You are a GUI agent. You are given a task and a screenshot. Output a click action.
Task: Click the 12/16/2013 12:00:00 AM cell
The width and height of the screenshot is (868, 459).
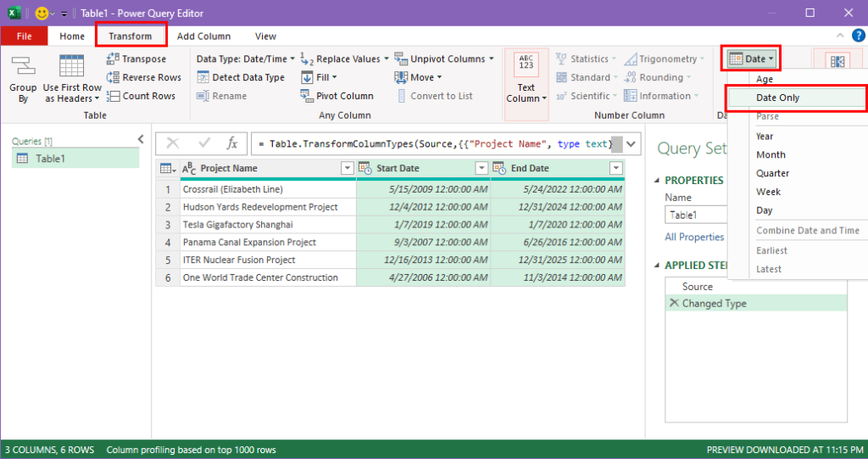tap(424, 260)
